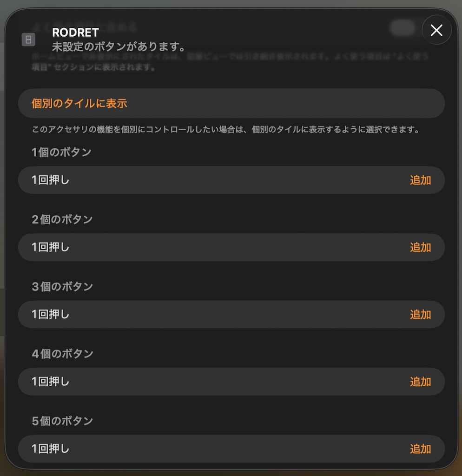The image size is (462, 476).
Task: Close the RODRET settings dialog
Action: [436, 30]
